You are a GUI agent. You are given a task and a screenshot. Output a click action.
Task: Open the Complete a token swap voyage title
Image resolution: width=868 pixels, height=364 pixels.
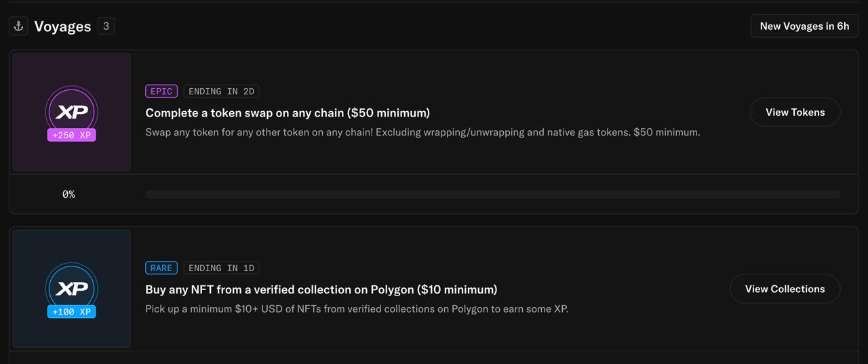click(288, 113)
